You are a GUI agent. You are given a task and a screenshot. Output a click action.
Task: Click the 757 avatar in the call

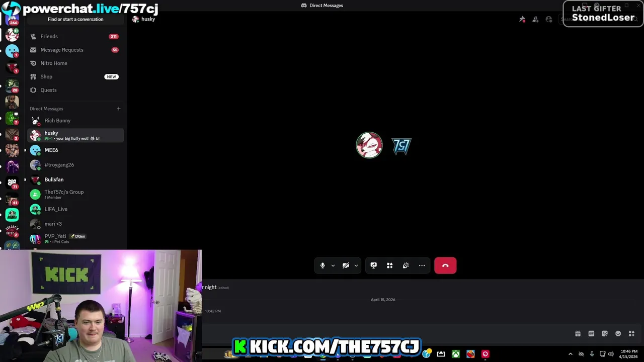pos(401,146)
